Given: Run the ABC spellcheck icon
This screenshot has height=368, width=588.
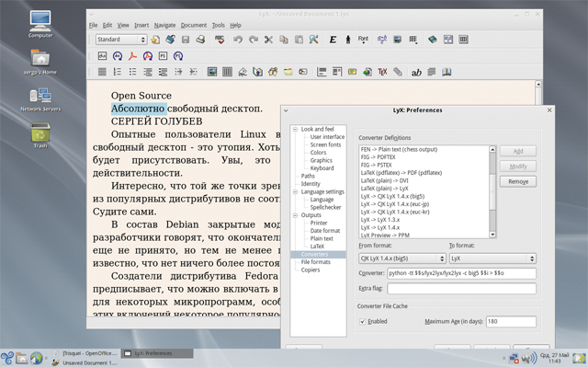Looking at the screenshot, I should [x=220, y=40].
